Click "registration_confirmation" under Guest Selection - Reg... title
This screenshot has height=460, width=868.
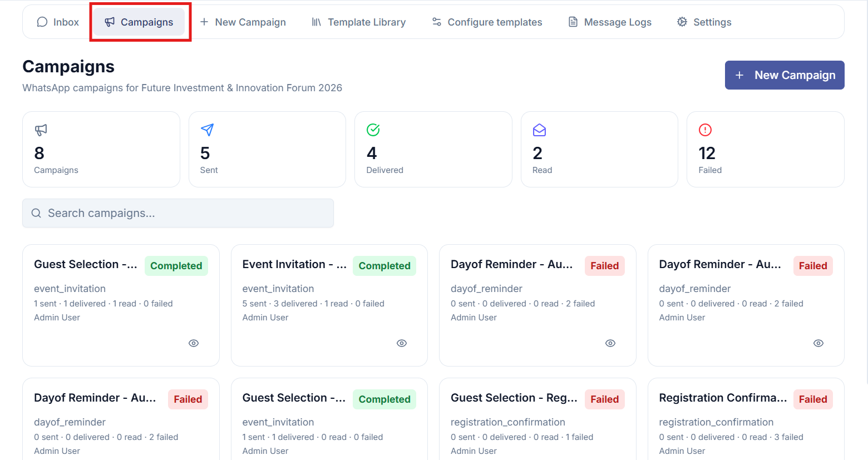(508, 422)
